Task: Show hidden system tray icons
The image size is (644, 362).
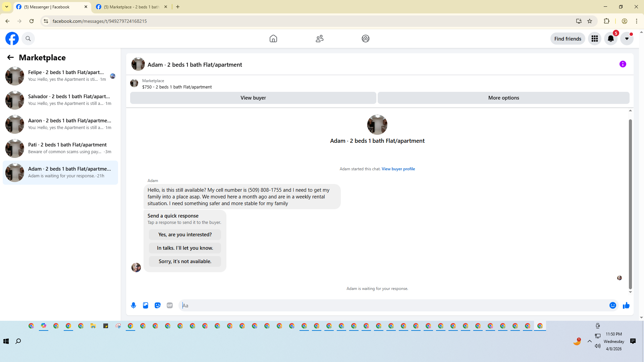Action: coord(589,341)
